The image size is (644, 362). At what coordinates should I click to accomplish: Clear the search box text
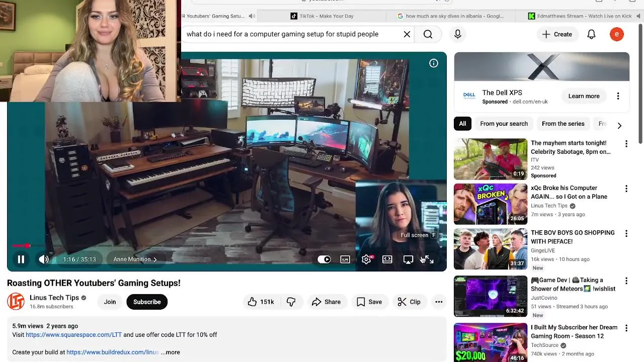[407, 34]
